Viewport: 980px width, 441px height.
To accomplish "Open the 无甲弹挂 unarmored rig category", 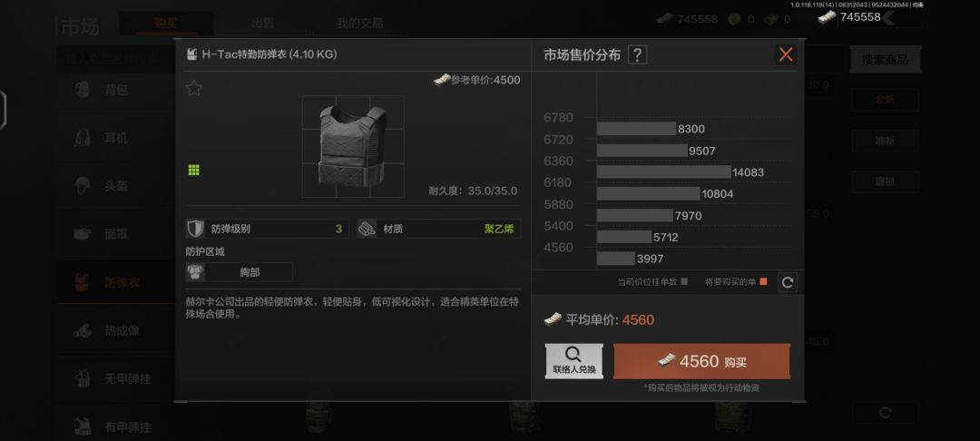I will click(x=115, y=379).
